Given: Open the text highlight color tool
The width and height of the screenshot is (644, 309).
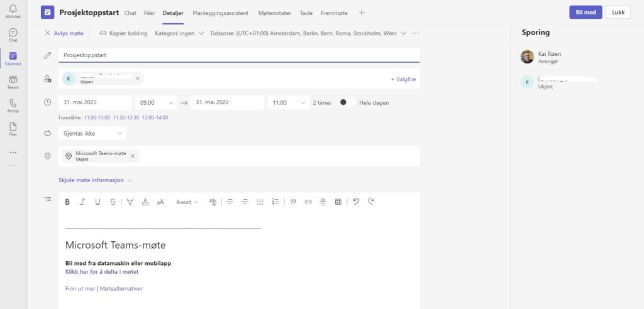Looking at the screenshot, I should click(x=130, y=202).
